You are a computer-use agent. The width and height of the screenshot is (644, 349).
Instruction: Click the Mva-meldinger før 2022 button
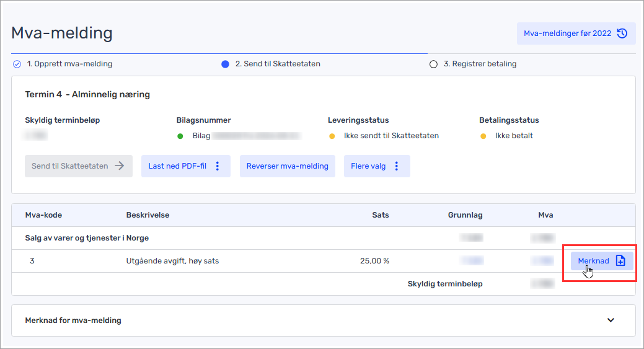pos(576,33)
